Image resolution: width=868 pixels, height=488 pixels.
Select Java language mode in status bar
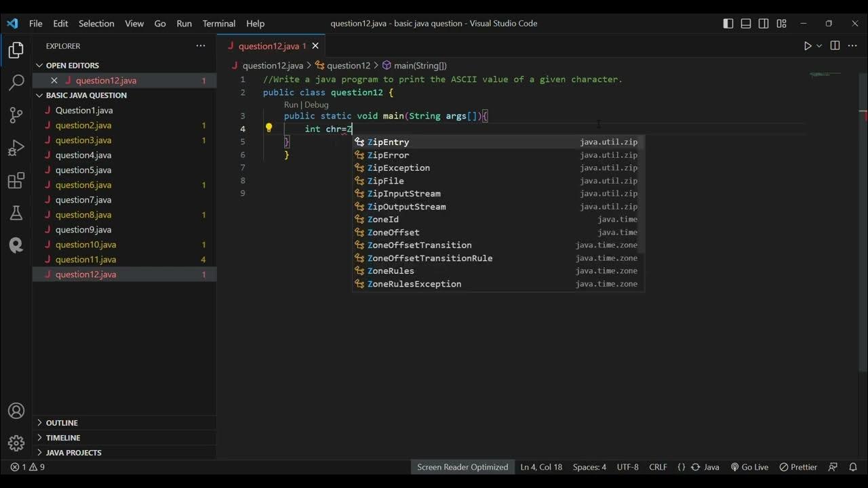[711, 467]
